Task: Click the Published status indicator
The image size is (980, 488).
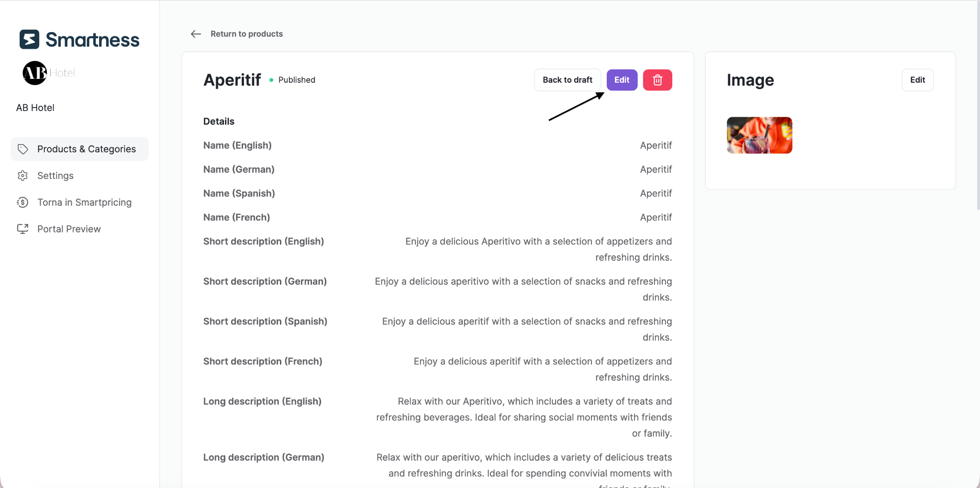Action: point(292,80)
